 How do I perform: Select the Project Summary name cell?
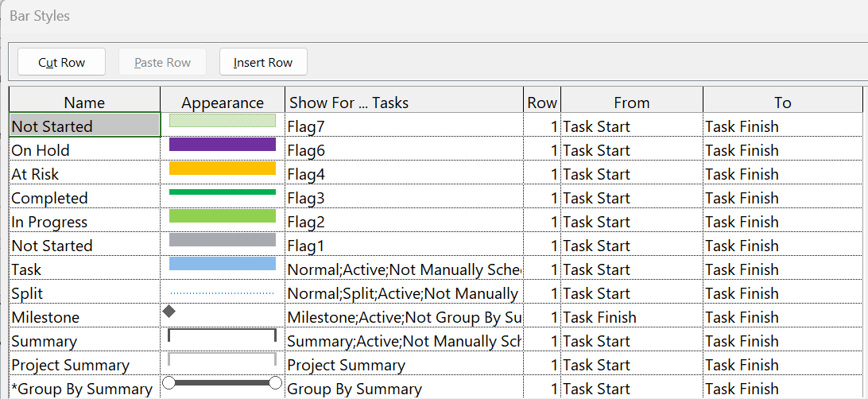[85, 364]
